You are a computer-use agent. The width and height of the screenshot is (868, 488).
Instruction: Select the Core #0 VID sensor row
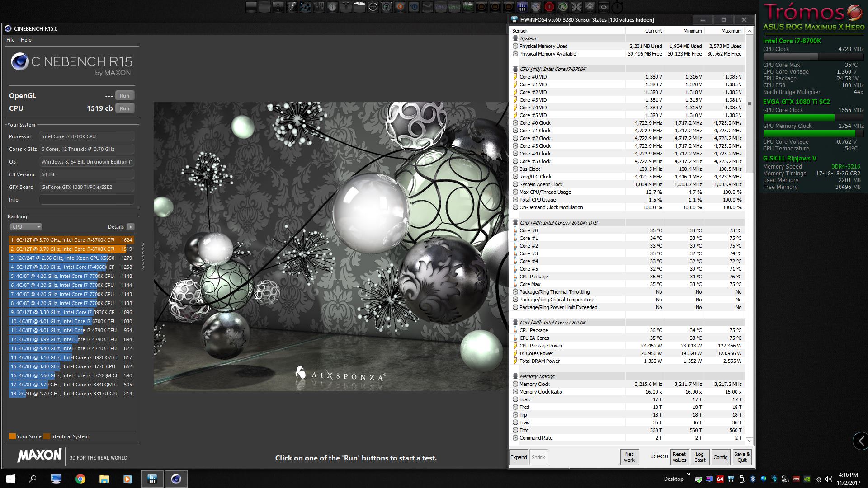[627, 77]
